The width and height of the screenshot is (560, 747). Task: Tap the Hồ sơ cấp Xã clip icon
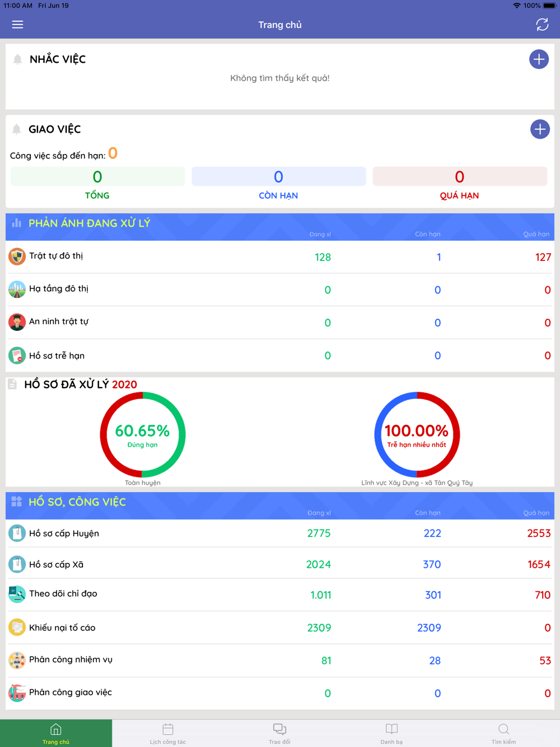coord(17,564)
